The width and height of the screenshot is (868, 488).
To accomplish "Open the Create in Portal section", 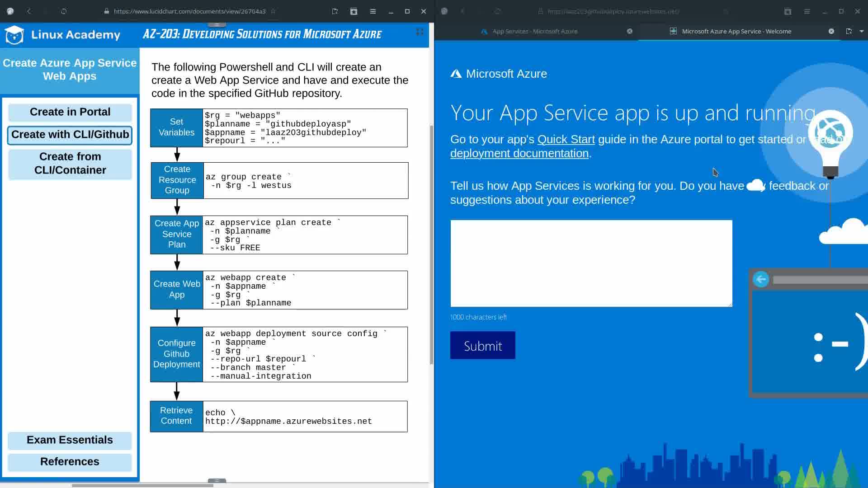I will pos(70,112).
